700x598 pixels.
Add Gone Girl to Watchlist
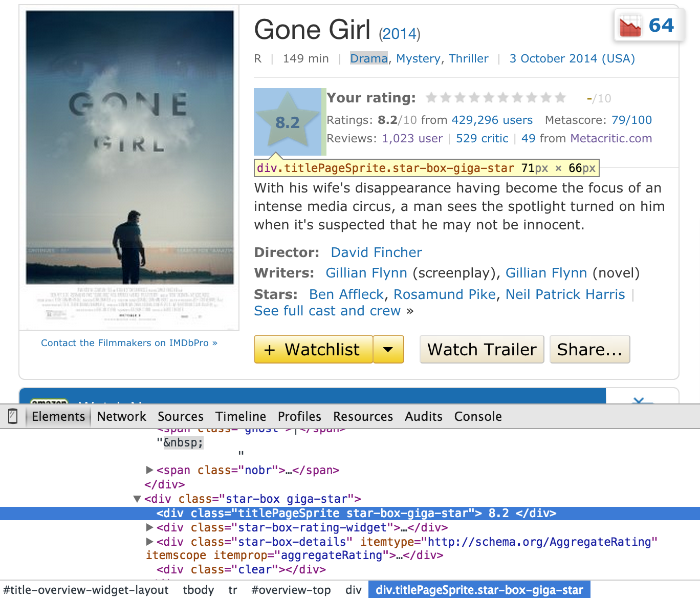(x=313, y=350)
